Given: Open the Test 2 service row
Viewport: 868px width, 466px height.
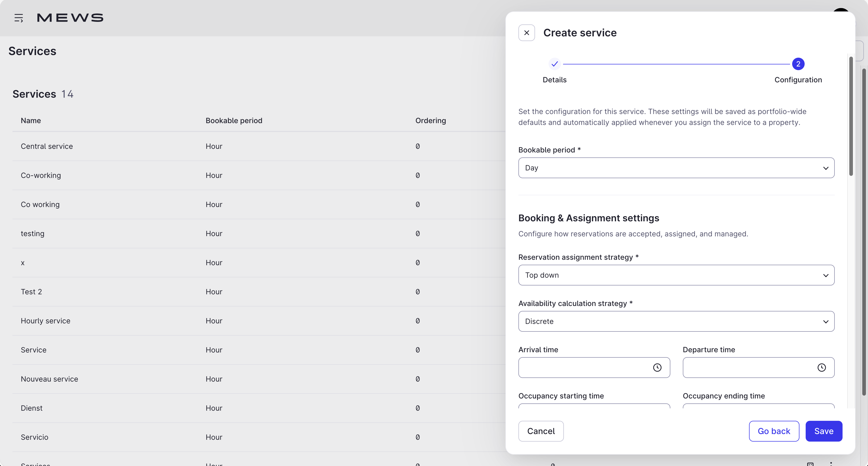Looking at the screenshot, I should point(259,292).
